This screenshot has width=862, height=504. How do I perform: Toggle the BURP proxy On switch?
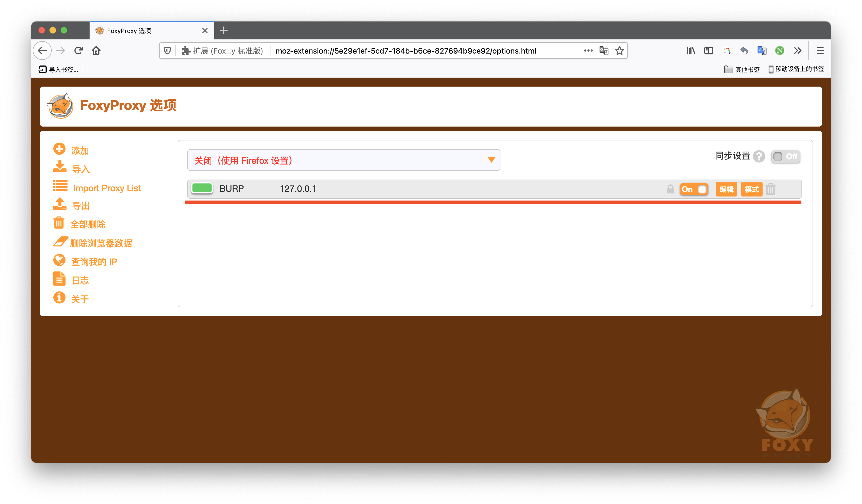[693, 189]
